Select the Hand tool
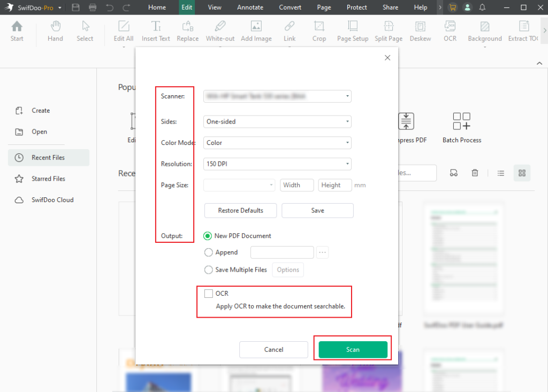This screenshot has height=392, width=548. 55,30
